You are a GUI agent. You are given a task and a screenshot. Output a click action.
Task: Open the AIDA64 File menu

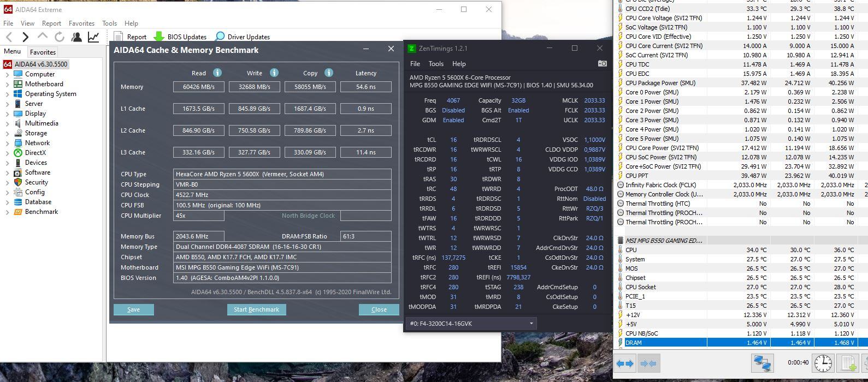8,23
